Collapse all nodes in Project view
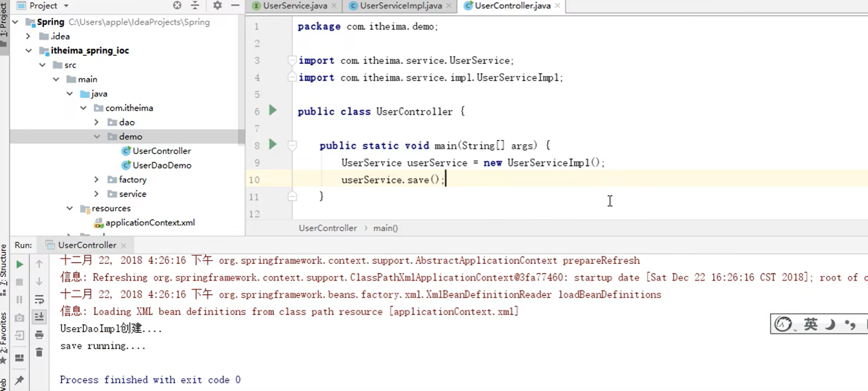 (195, 6)
